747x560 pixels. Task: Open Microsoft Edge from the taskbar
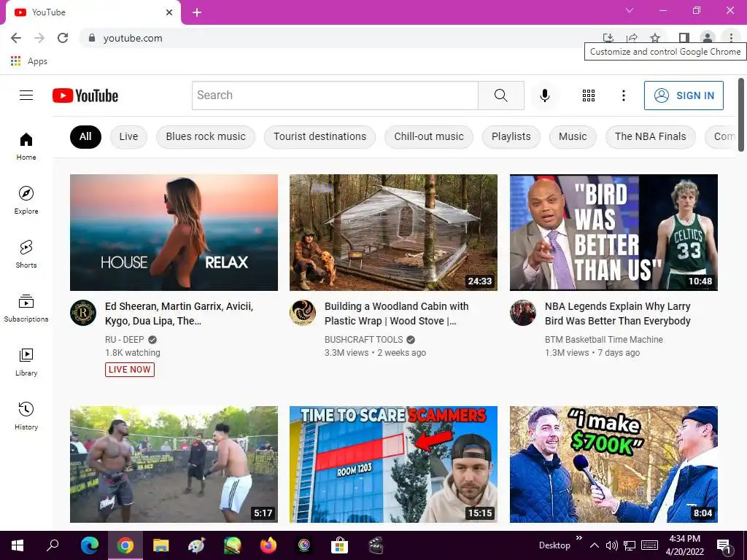[x=90, y=545]
